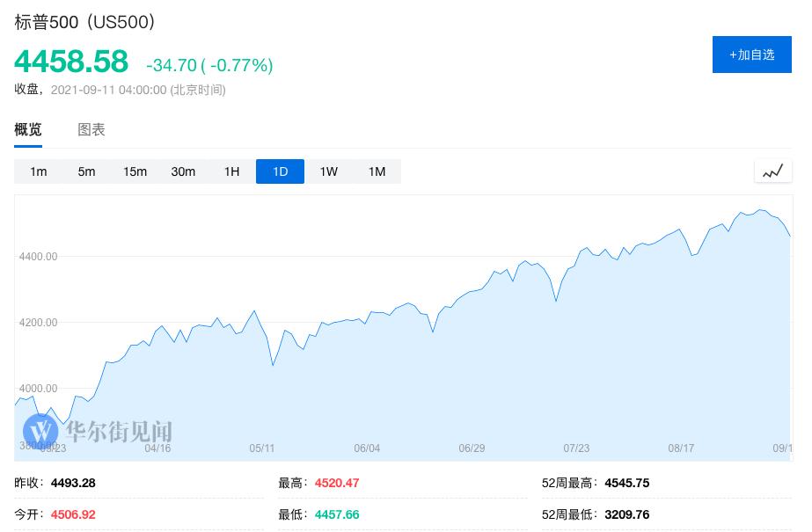Switch chart to 1M monthly interval
Screen dimensions: 812x532
tap(377, 171)
